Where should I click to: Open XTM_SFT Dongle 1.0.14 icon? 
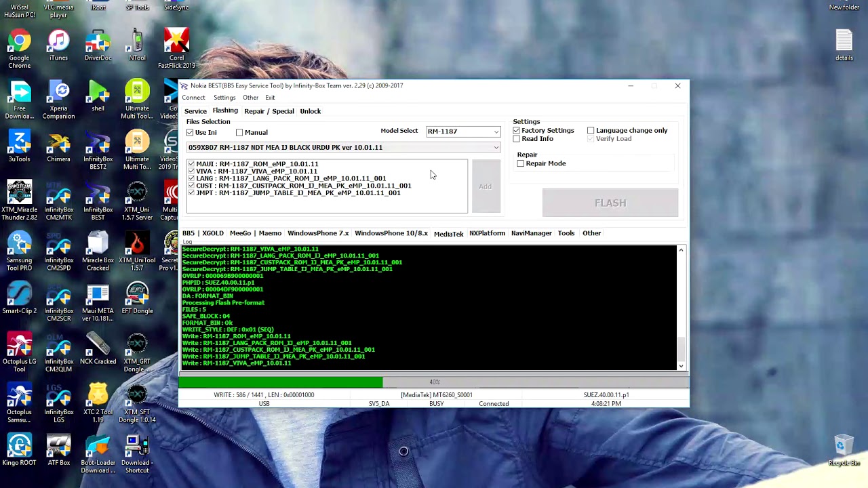coord(137,404)
